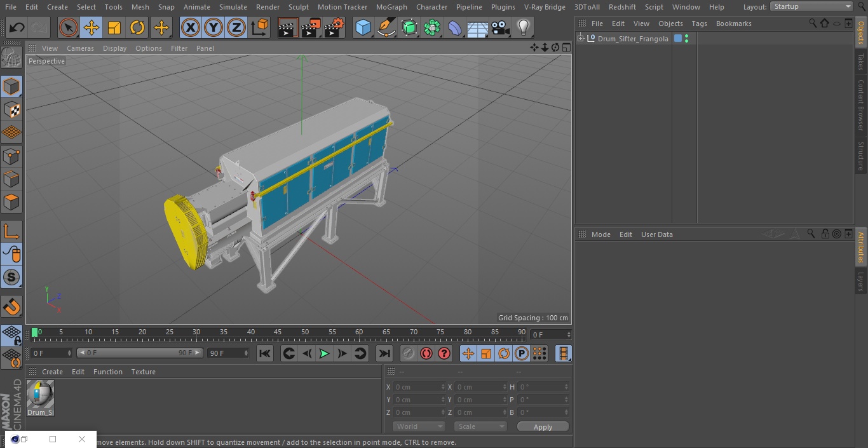Toggle X axis lock
This screenshot has height=448, width=868.
click(x=191, y=27)
